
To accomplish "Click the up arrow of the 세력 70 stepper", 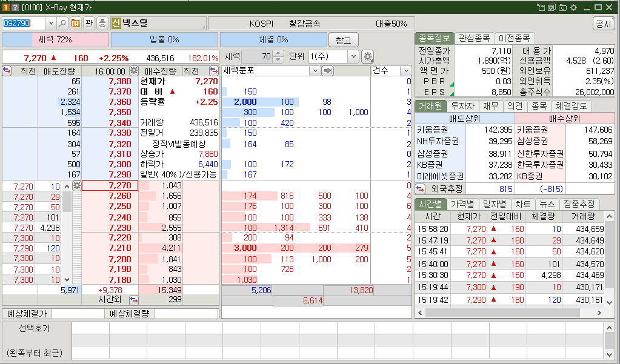I will point(278,51).
